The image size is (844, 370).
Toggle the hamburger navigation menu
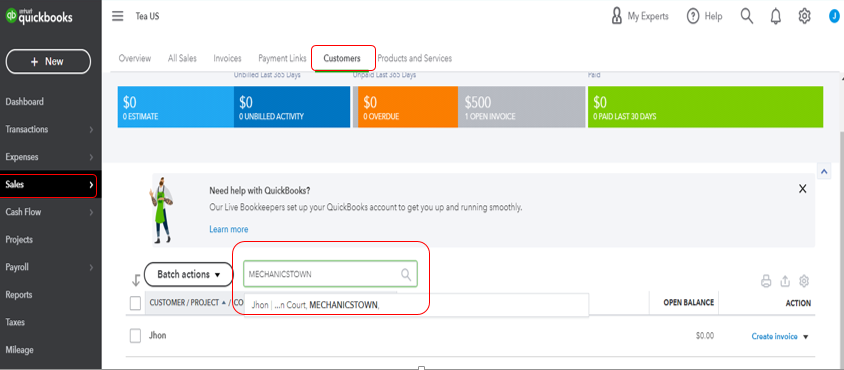pos(117,16)
